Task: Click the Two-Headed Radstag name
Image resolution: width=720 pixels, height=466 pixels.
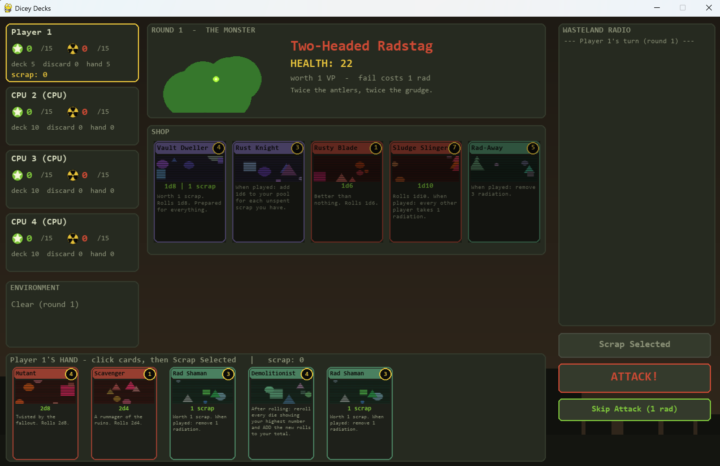Action: (361, 46)
